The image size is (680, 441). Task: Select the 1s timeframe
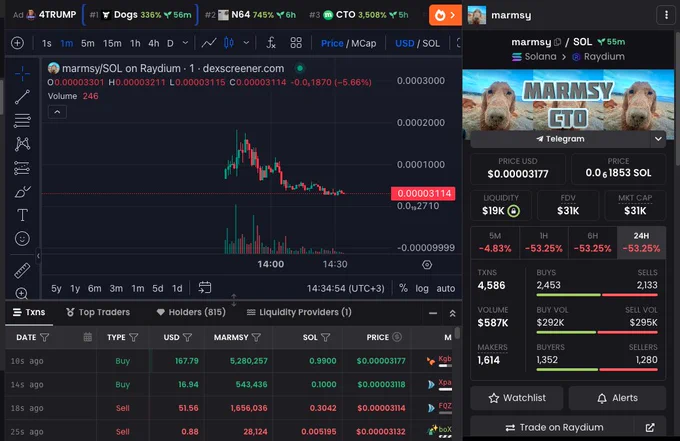[46, 43]
